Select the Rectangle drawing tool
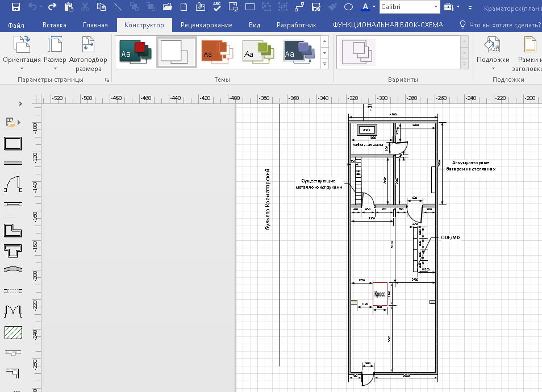 (250, 7)
